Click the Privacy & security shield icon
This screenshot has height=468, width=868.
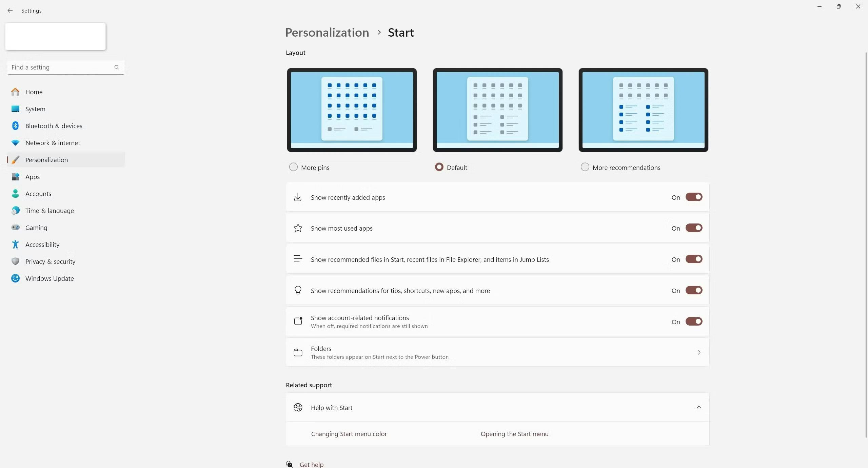coord(15,261)
